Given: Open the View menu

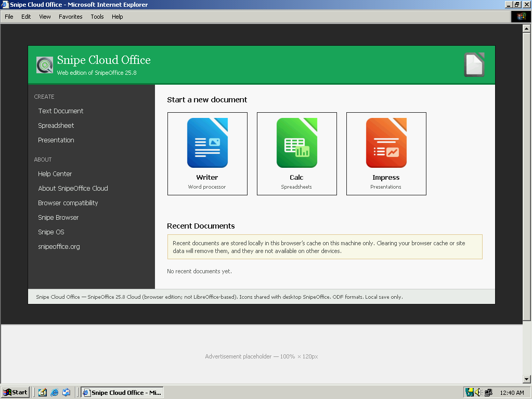Looking at the screenshot, I should coord(45,17).
